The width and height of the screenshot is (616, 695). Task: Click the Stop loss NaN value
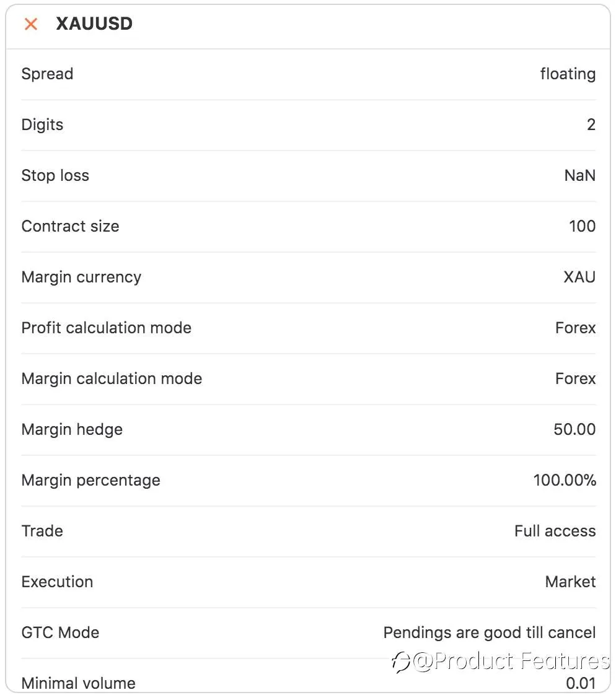pyautogui.click(x=579, y=175)
